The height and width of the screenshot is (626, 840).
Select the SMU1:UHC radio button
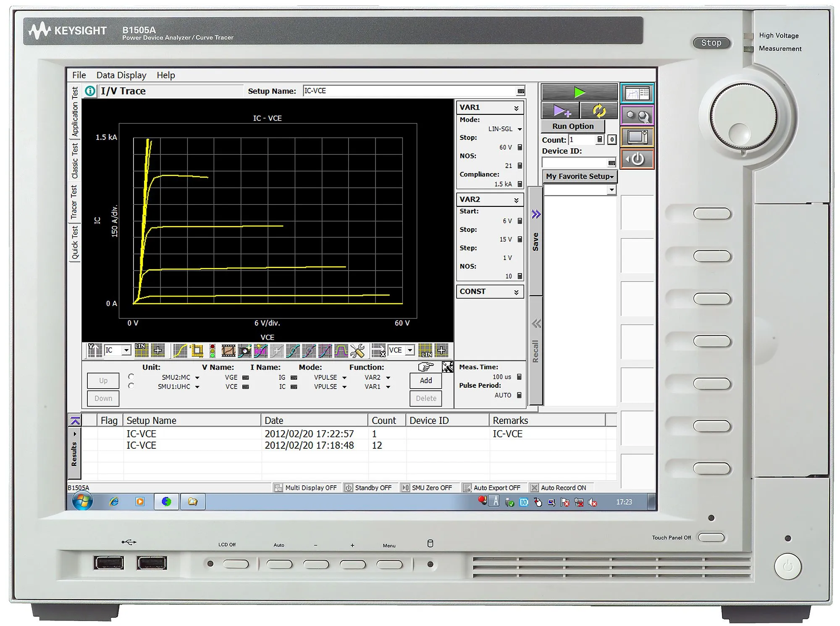point(131,387)
